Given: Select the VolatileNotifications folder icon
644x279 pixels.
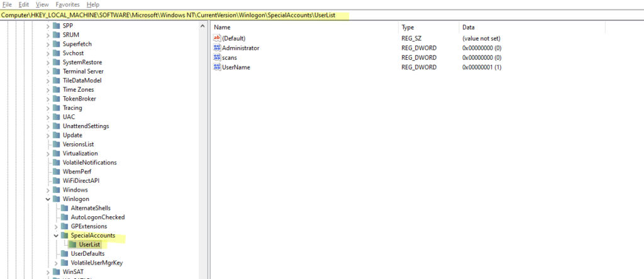Looking at the screenshot, I should coord(56,163).
